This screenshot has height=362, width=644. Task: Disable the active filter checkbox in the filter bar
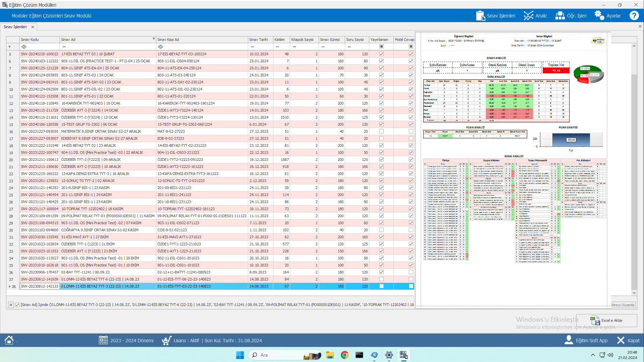[x=17, y=305]
